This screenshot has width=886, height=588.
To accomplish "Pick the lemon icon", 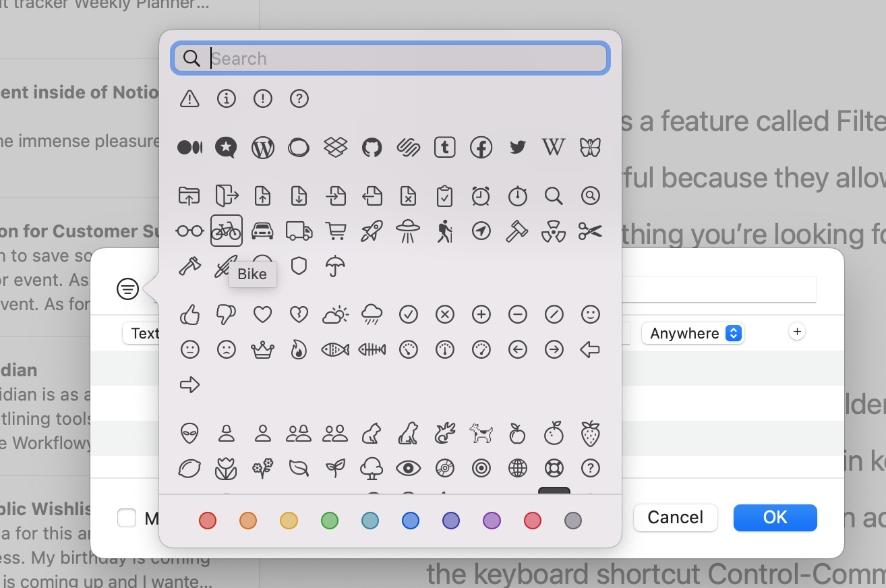I will pos(190,468).
